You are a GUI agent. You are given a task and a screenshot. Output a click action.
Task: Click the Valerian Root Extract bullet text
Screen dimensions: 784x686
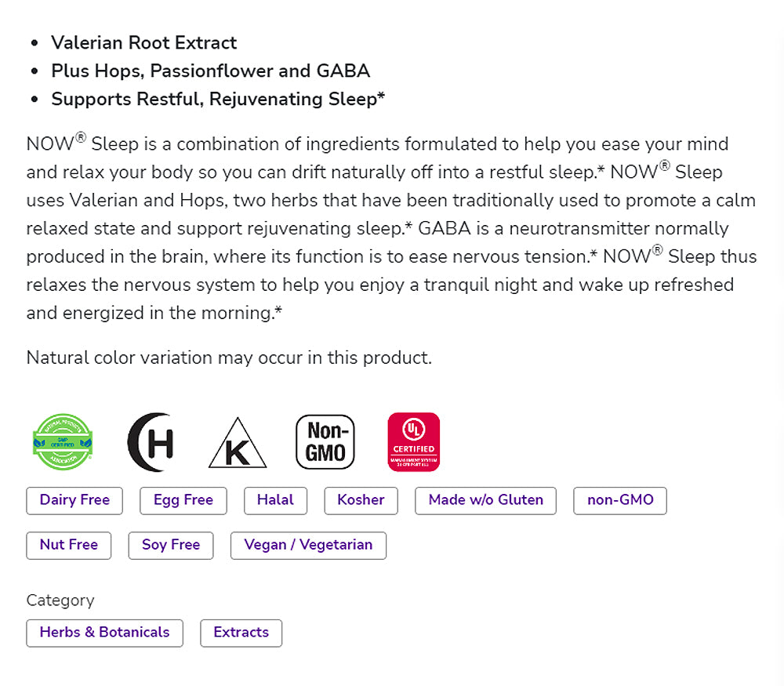143,42
